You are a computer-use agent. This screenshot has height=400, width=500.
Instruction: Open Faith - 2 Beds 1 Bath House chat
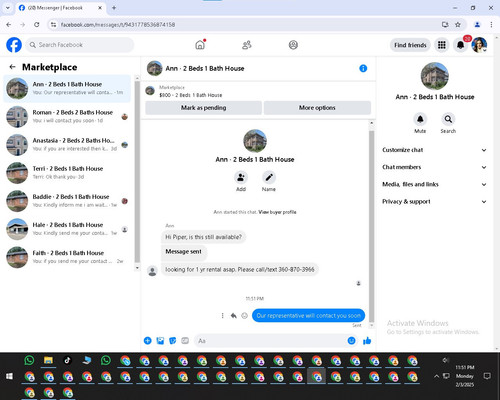[67, 257]
